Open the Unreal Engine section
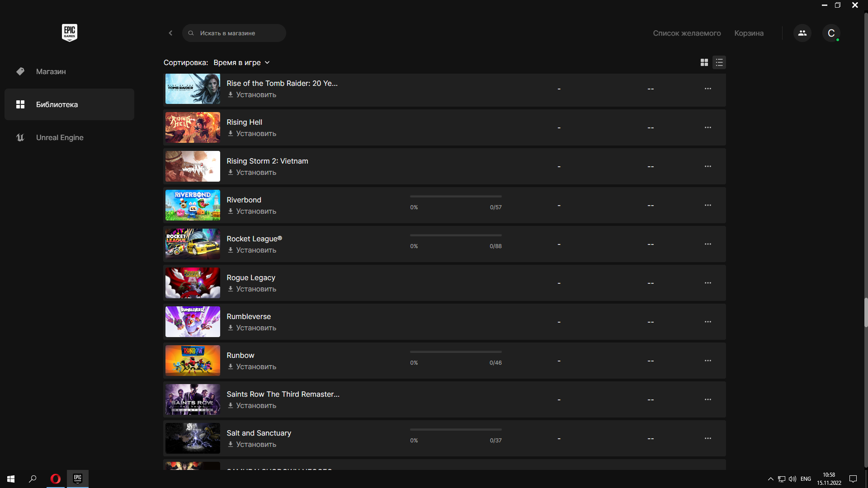This screenshot has height=488, width=868. click(69, 137)
